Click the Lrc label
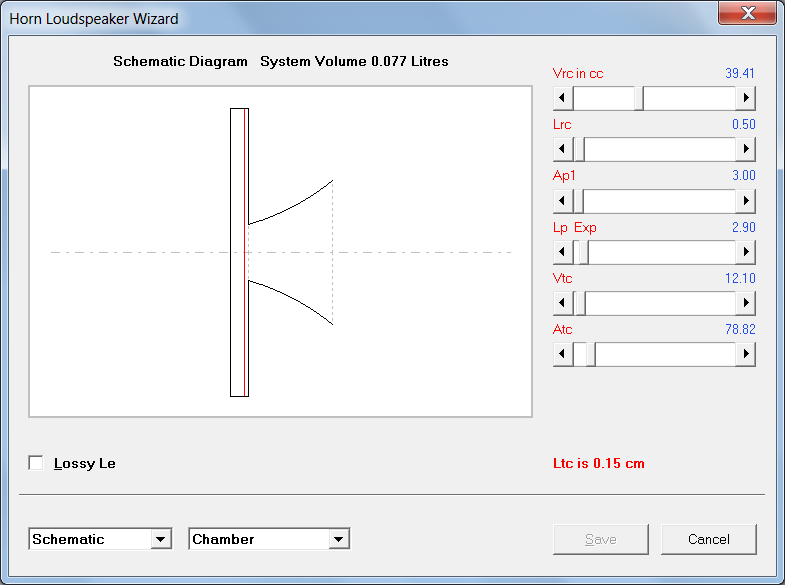The image size is (785, 585). pyautogui.click(x=562, y=125)
